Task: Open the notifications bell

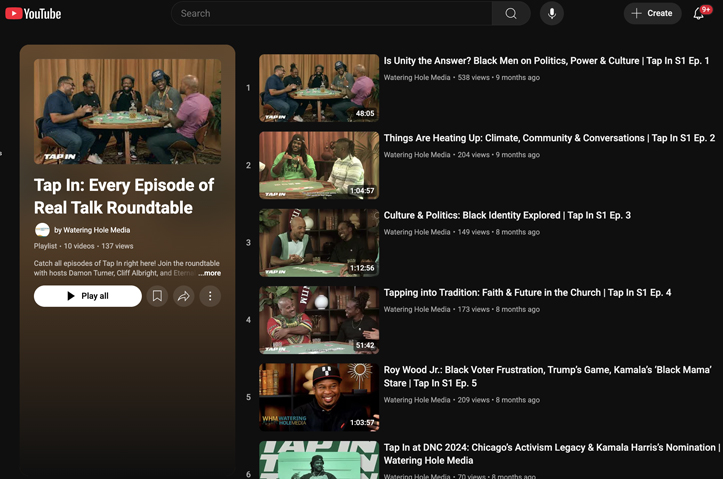Action: (x=699, y=13)
